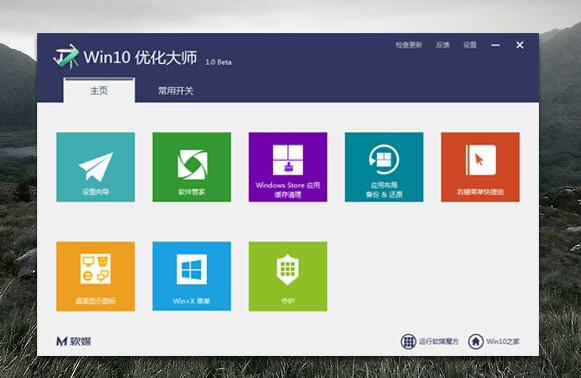This screenshot has height=378, width=581.
Task: Open 设置 in the title bar
Action: pos(470,45)
